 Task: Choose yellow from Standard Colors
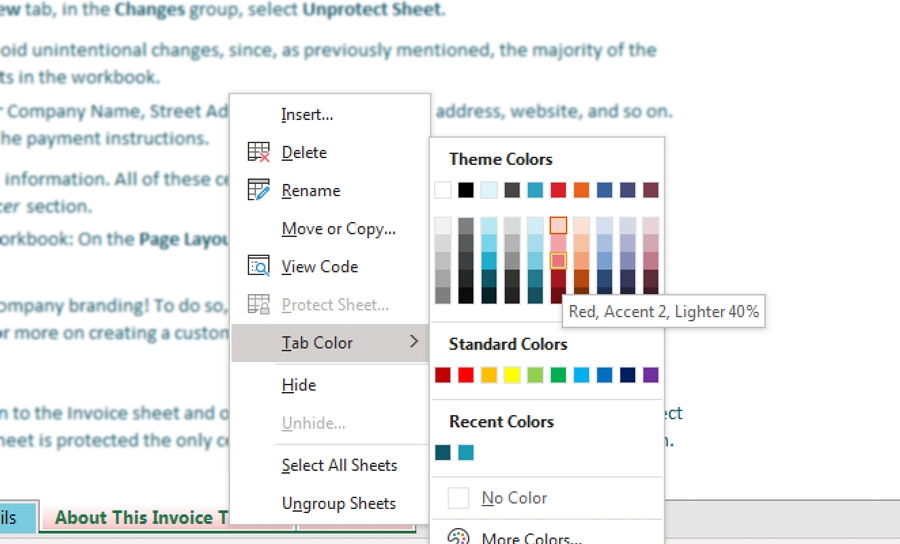[512, 376]
